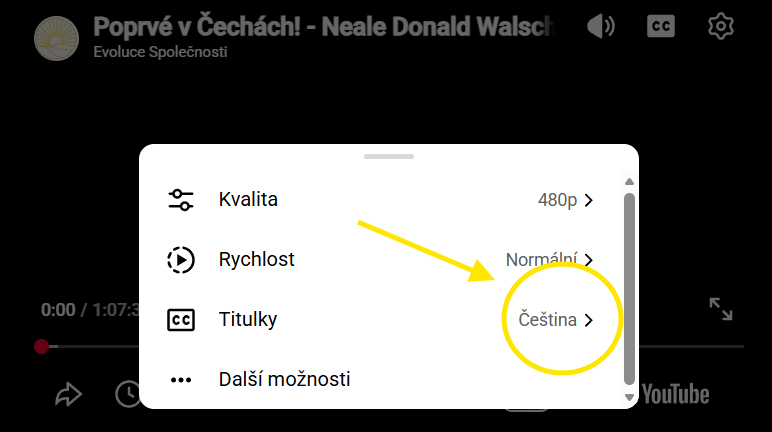Expand the Normální speed chevron
The image size is (772, 432).
point(588,260)
